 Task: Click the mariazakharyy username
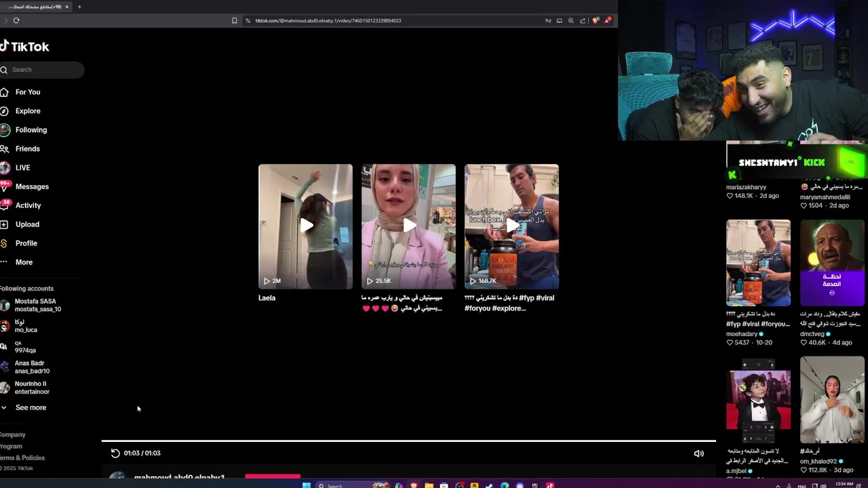746,187
